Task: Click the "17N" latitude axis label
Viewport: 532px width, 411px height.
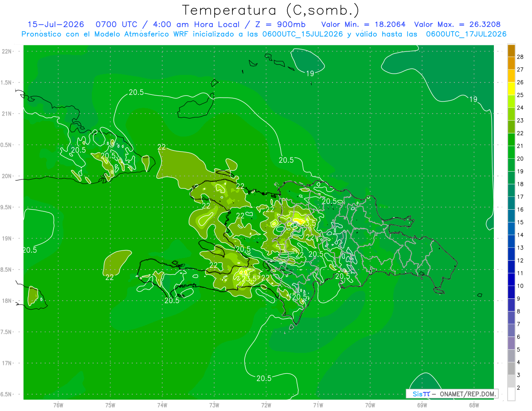Action: coord(6,363)
